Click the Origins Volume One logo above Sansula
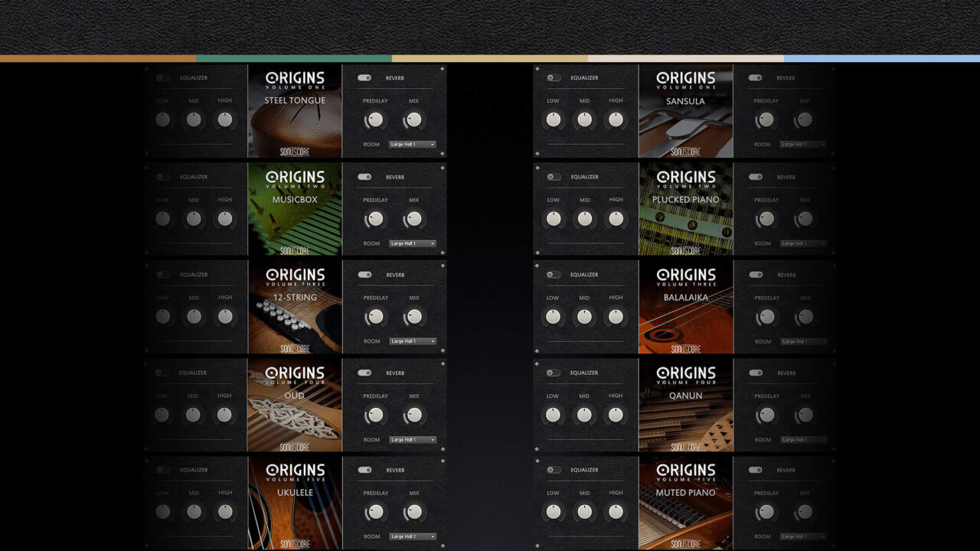The height and width of the screenshot is (551, 980). point(686,80)
